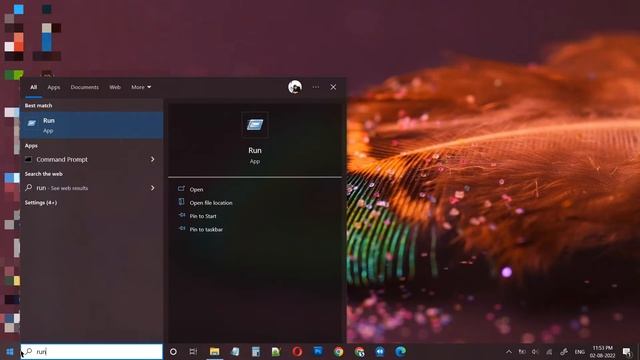Open the second Chrome profile icon on taskbar
Screen dimensions: 640x360
[x=359, y=351]
